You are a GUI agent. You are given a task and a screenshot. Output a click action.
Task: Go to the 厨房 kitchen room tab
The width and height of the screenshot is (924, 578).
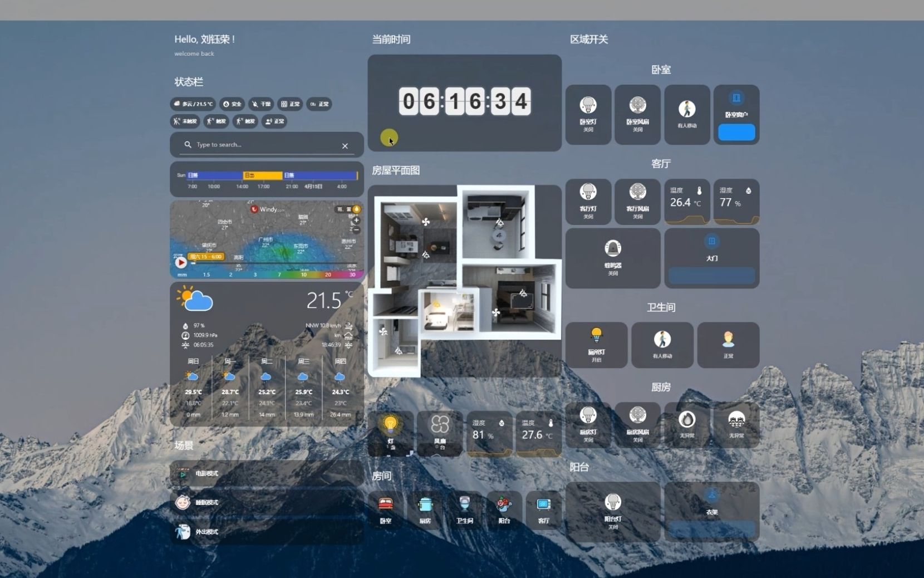pyautogui.click(x=425, y=510)
